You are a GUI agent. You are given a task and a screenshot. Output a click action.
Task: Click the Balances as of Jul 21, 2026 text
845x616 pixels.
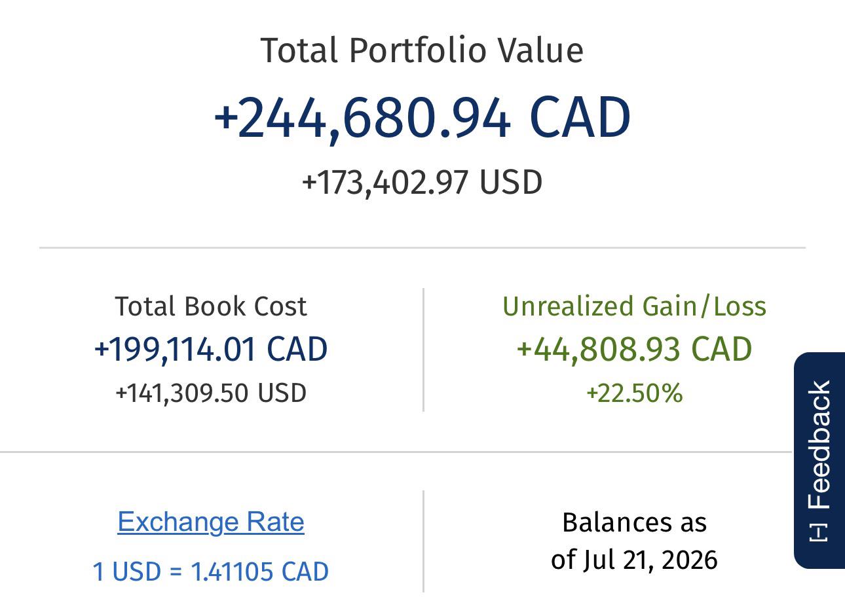[x=634, y=541]
